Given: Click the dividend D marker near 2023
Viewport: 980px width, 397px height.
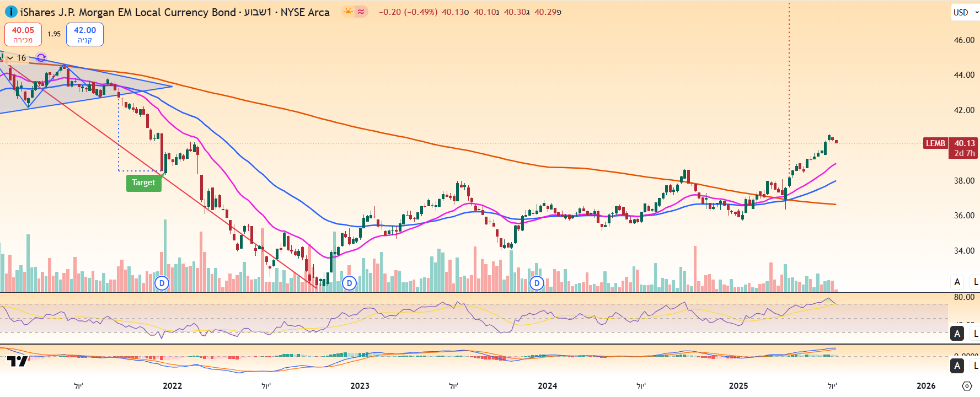Looking at the screenshot, I should click(349, 283).
